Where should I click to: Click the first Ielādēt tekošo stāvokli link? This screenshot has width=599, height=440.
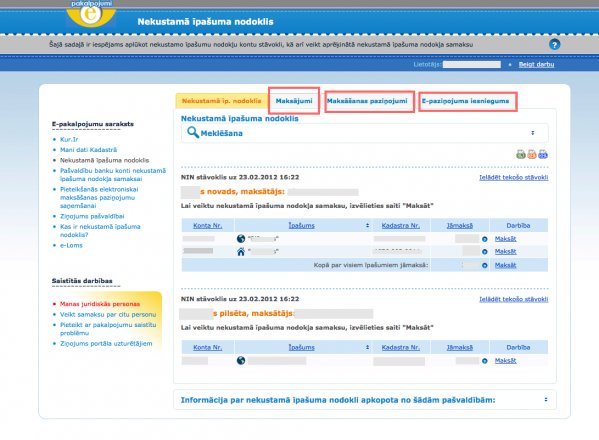click(x=514, y=177)
